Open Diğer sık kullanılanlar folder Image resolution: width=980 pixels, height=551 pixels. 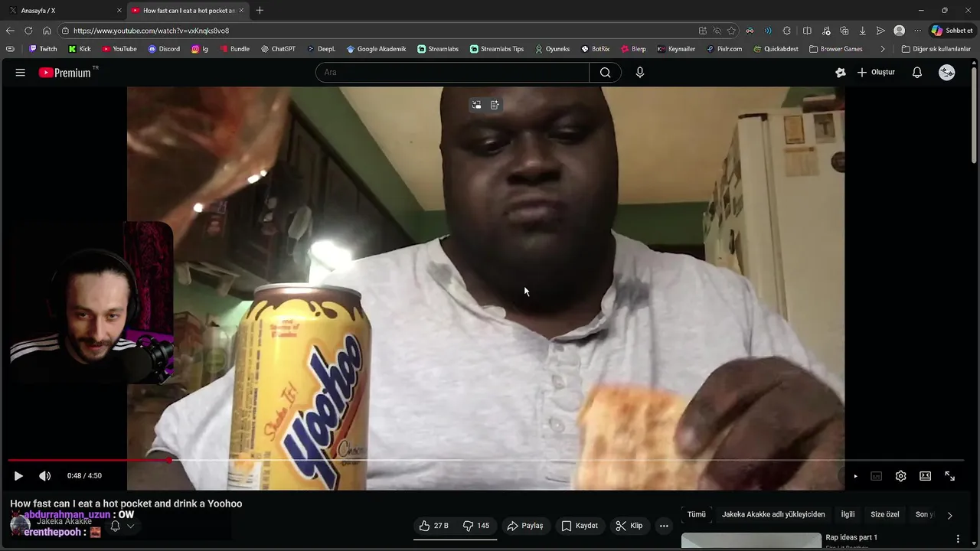click(x=936, y=49)
